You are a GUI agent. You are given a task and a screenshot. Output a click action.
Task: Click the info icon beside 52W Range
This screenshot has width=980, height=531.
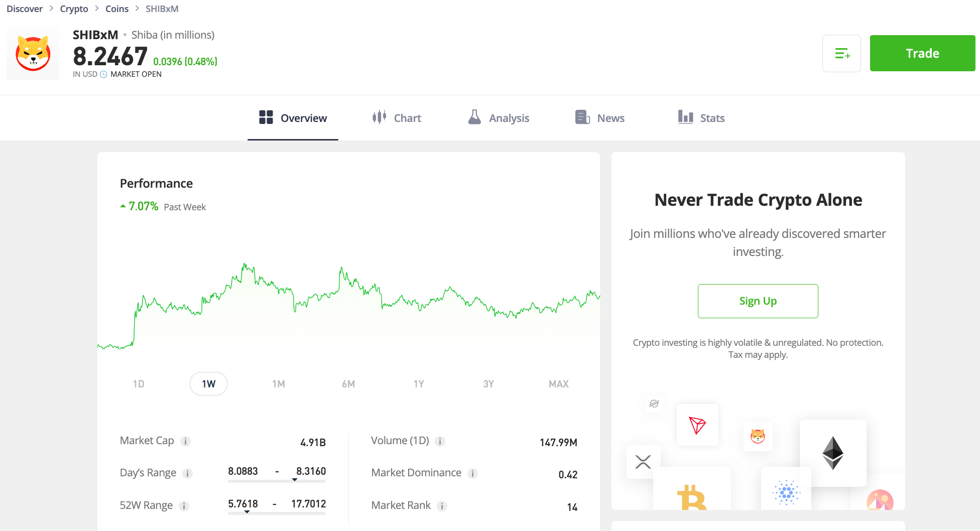click(x=184, y=506)
